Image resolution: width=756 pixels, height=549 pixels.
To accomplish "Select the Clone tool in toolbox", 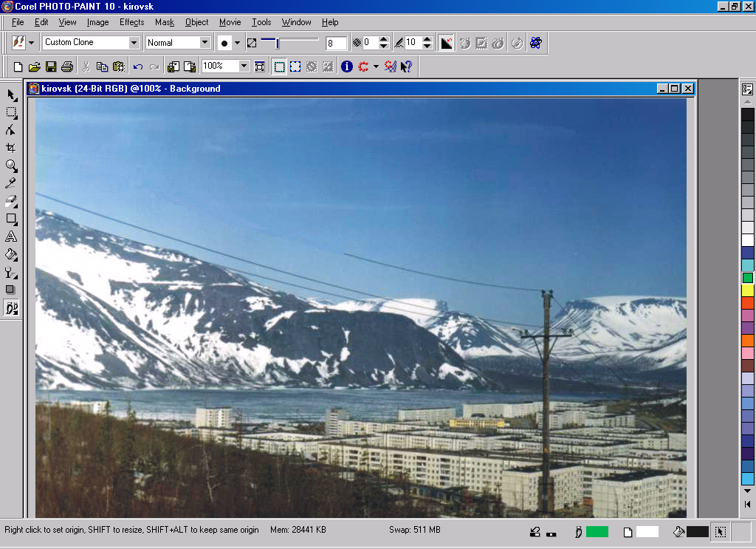I will tap(11, 307).
